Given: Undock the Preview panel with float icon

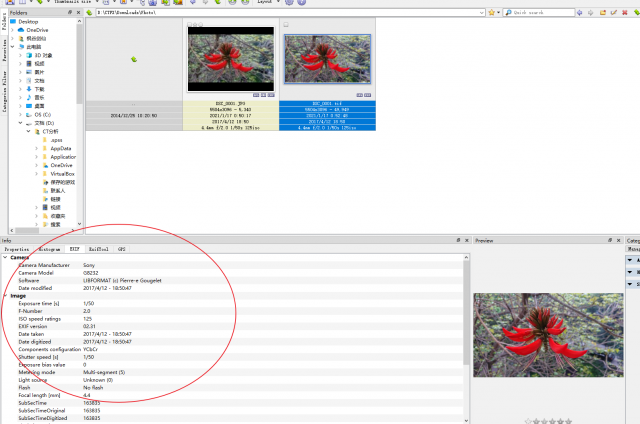Looking at the screenshot, I should point(610,240).
